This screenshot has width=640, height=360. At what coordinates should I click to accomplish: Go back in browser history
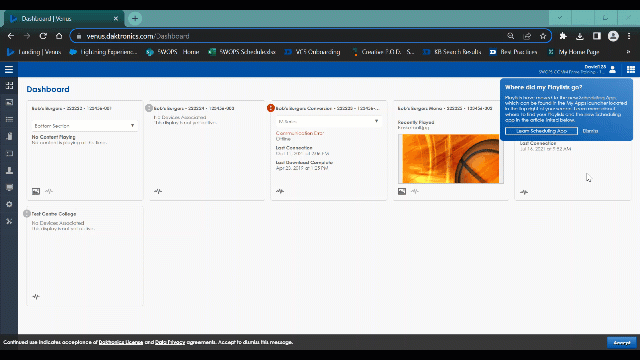coord(11,36)
